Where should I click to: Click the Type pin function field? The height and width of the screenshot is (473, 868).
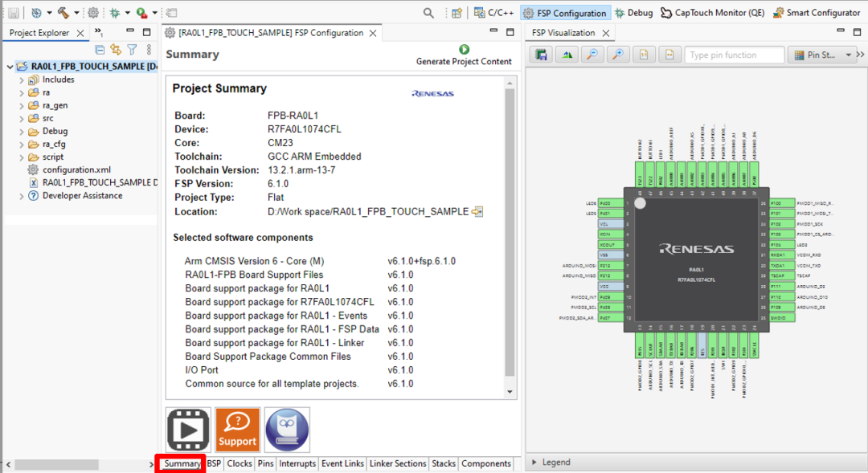734,55
